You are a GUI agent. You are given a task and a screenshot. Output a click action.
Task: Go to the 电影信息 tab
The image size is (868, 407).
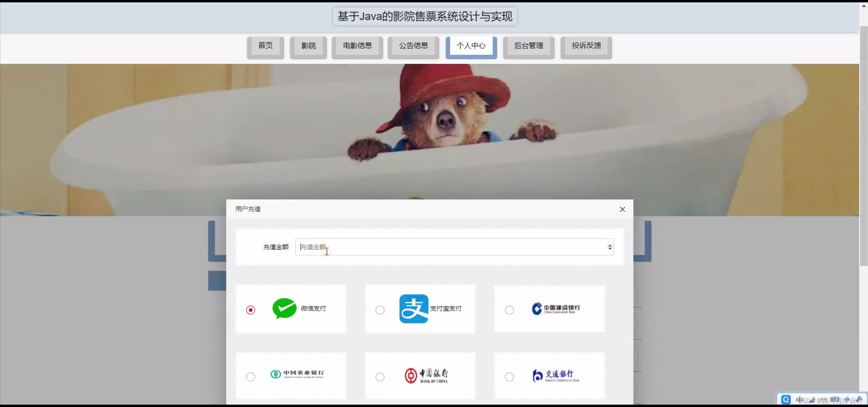pyautogui.click(x=357, y=46)
